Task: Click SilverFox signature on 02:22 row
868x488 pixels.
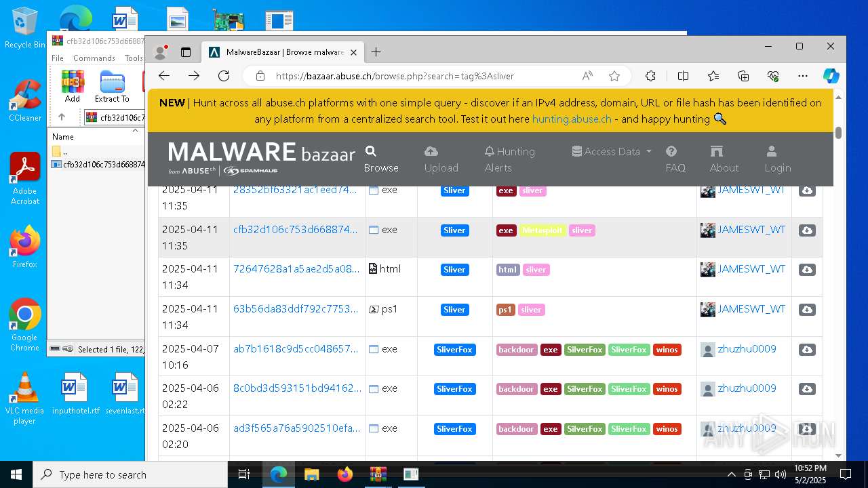Action: 454,389
